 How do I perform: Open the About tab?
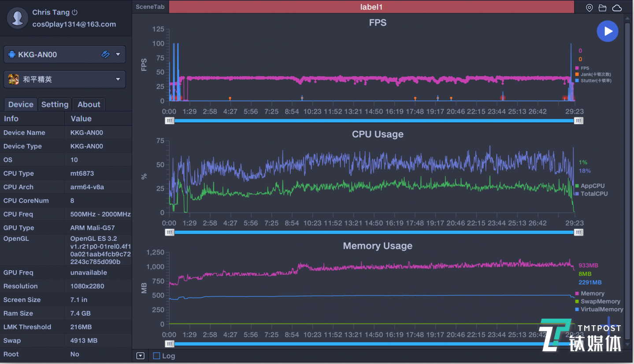89,104
